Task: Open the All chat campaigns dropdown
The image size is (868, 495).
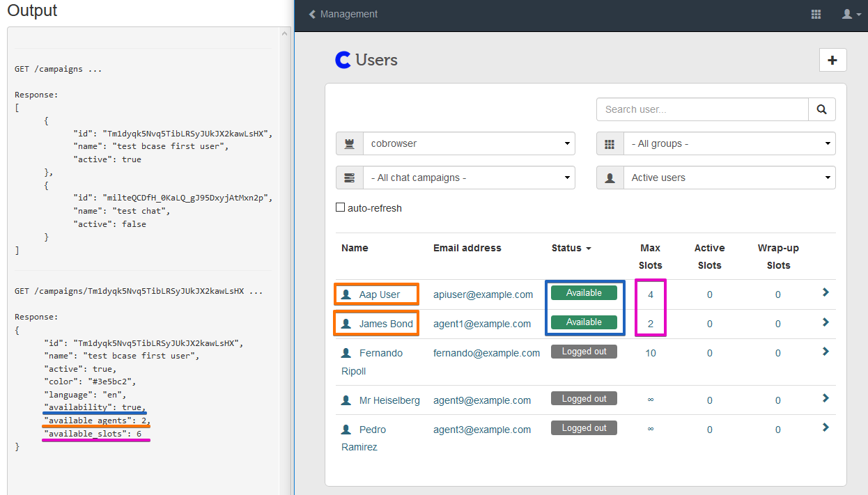Action: pyautogui.click(x=469, y=178)
